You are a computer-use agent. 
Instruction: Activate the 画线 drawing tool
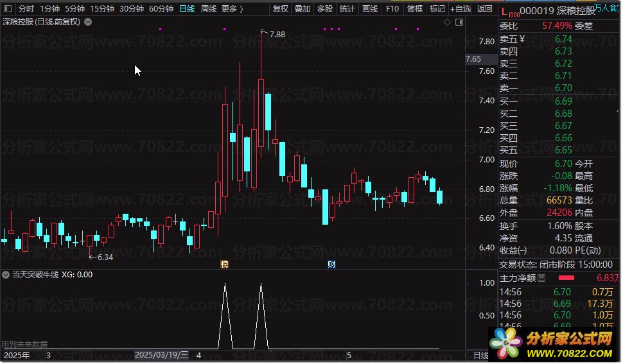click(370, 9)
